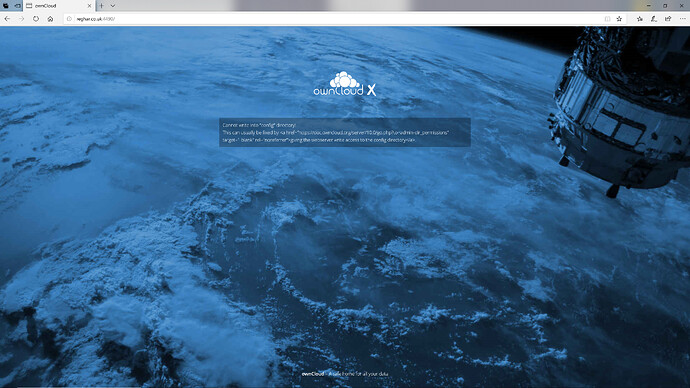690x388 pixels.
Task: Set these tabs aside
Action: 18,6
